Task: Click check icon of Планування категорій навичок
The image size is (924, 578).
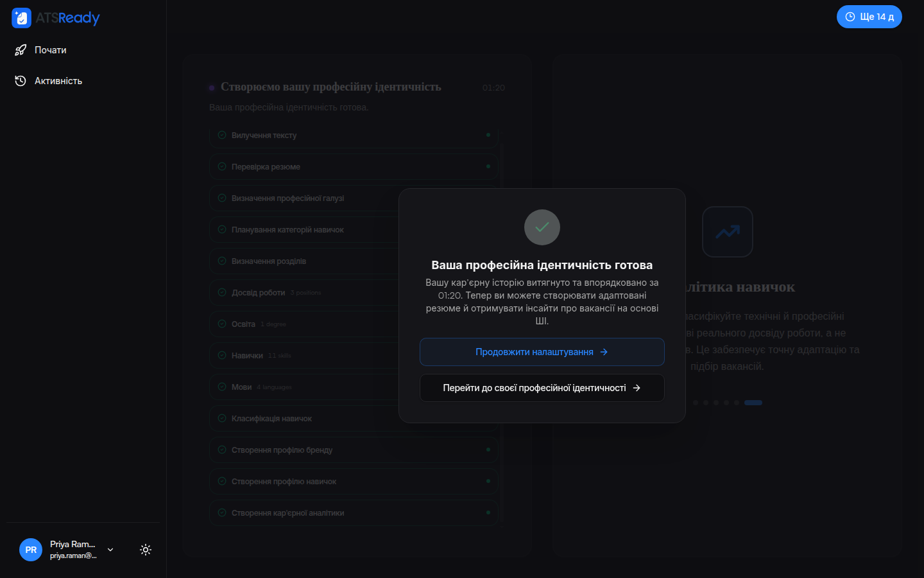Action: tap(222, 229)
